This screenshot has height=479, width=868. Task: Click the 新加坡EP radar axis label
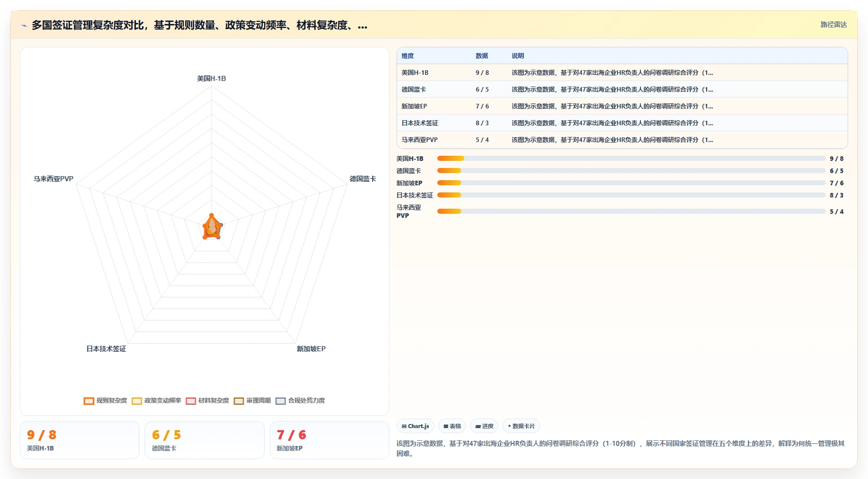pos(311,349)
